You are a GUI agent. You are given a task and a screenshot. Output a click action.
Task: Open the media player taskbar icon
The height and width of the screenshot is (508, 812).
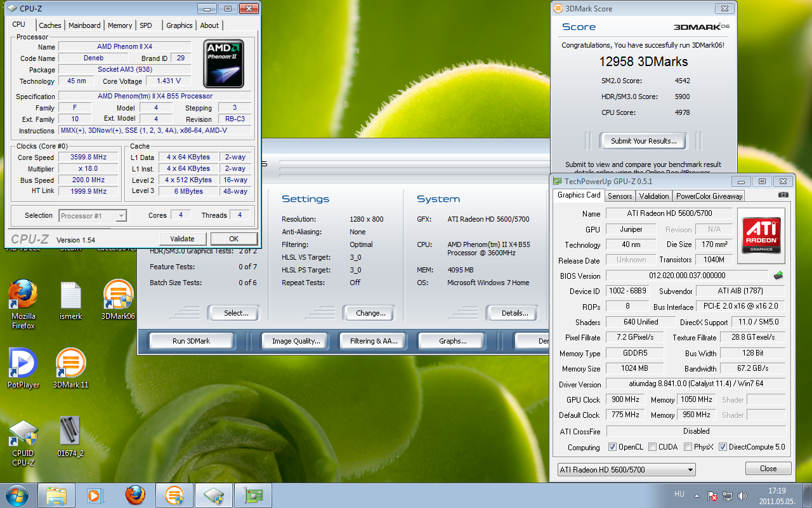coord(95,495)
